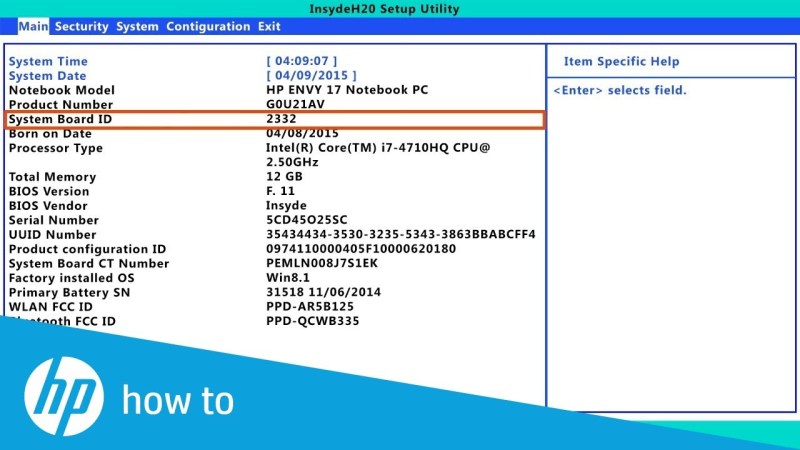Select product number G0U21AV
Image resolution: width=800 pixels, height=450 pixels.
pyautogui.click(x=295, y=104)
